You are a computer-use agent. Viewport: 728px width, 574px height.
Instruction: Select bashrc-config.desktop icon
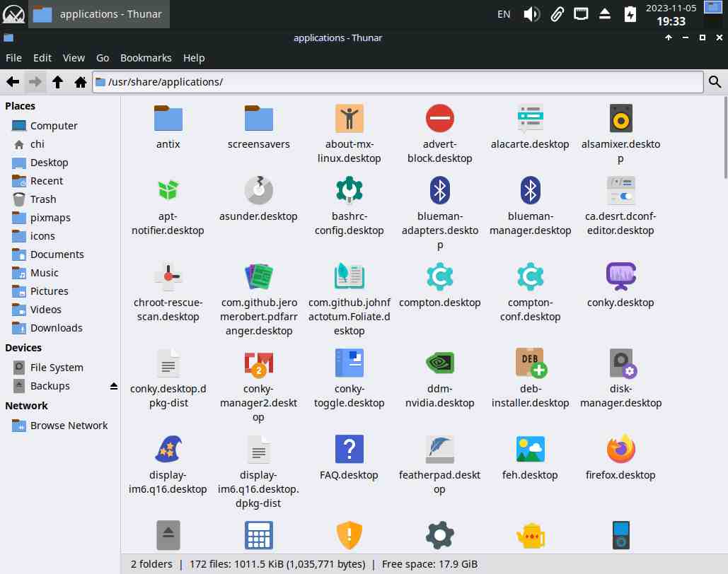349,190
